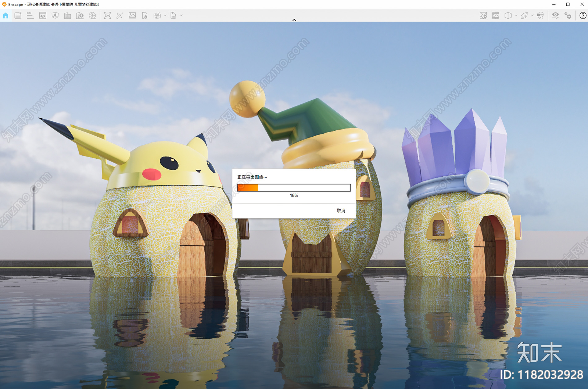Click the Screenshot capture icon
Viewport: 588px width, 389px height.
[x=107, y=15]
